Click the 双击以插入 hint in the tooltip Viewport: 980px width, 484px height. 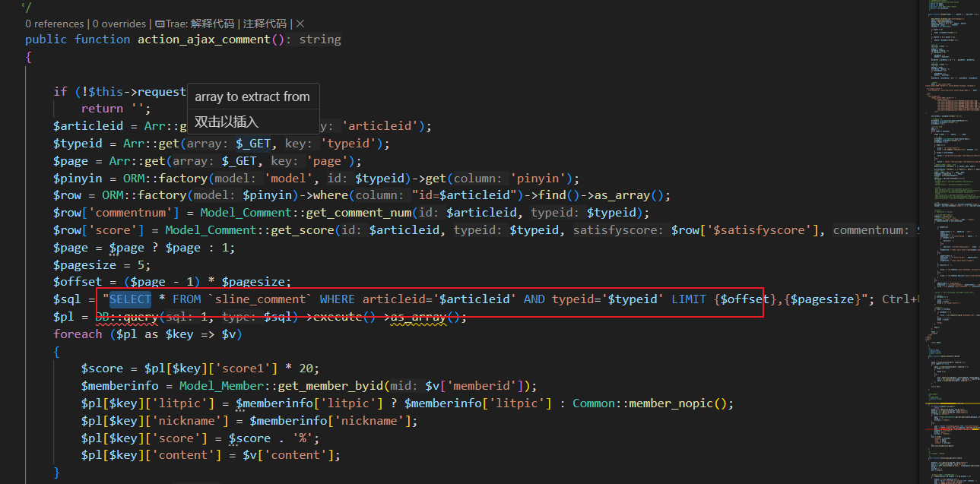227,122
